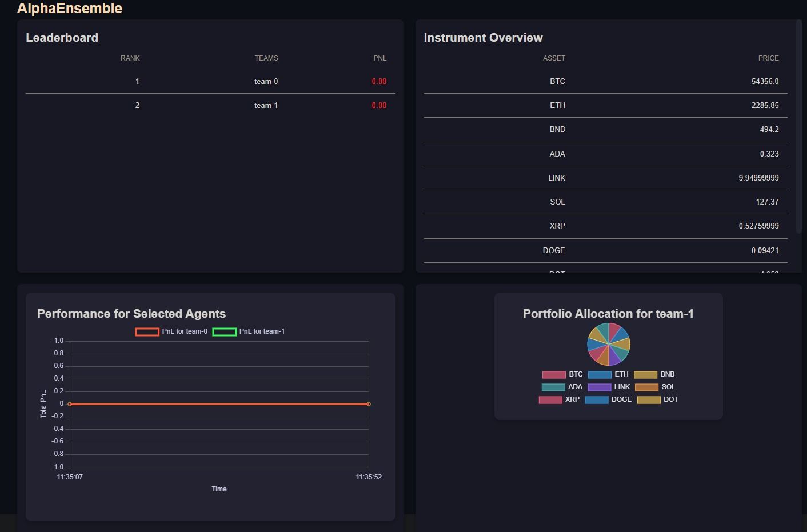
Task: Click the LINK price 9.94999999
Action: tap(759, 178)
